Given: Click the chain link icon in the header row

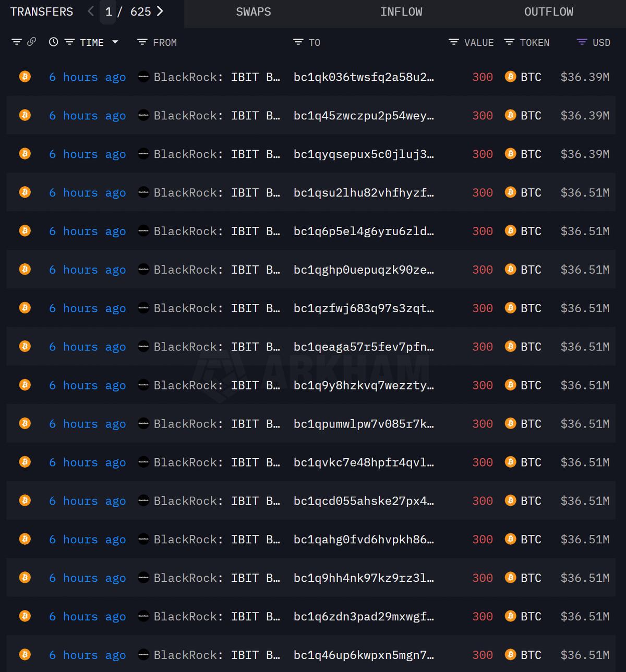Looking at the screenshot, I should pos(32,42).
